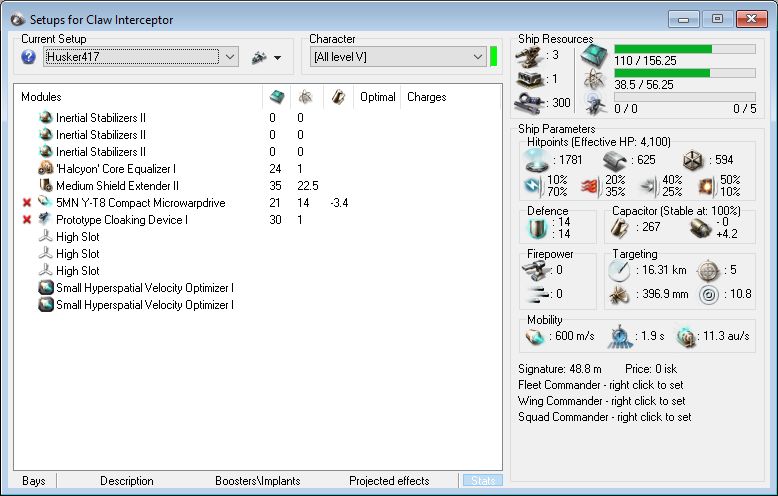Click the targeting range icon
The width and height of the screenshot is (778, 496).
click(x=619, y=271)
